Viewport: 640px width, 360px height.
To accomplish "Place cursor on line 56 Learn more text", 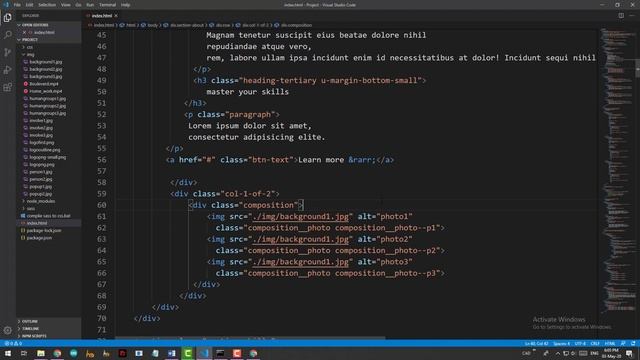I will click(x=321, y=160).
